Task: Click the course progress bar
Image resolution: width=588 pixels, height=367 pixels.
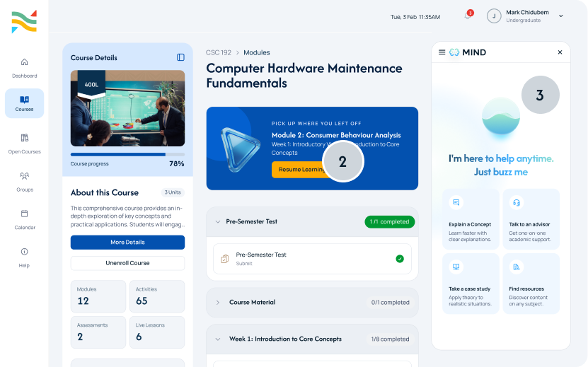Action: click(127, 154)
